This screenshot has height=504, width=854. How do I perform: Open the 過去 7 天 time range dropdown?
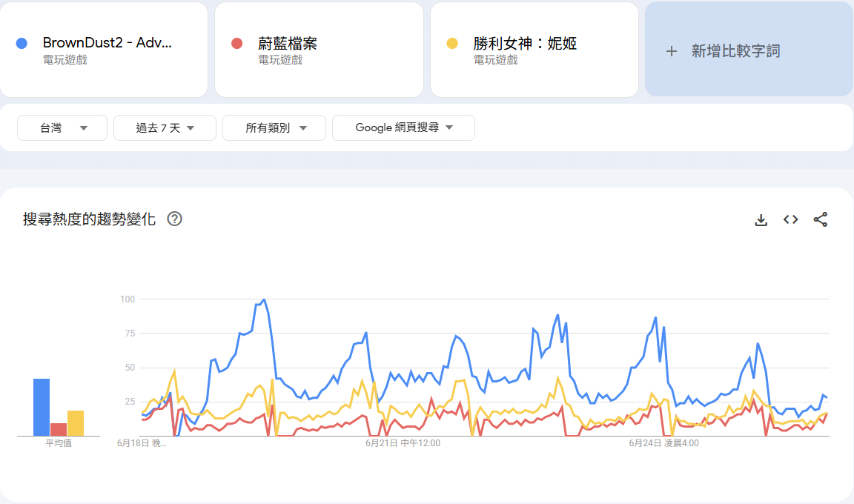point(165,128)
